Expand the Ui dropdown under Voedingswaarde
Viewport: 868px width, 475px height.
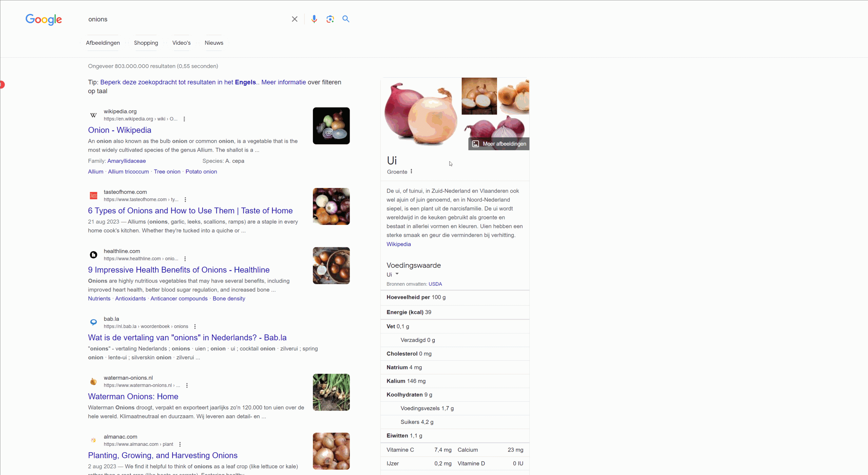click(393, 274)
